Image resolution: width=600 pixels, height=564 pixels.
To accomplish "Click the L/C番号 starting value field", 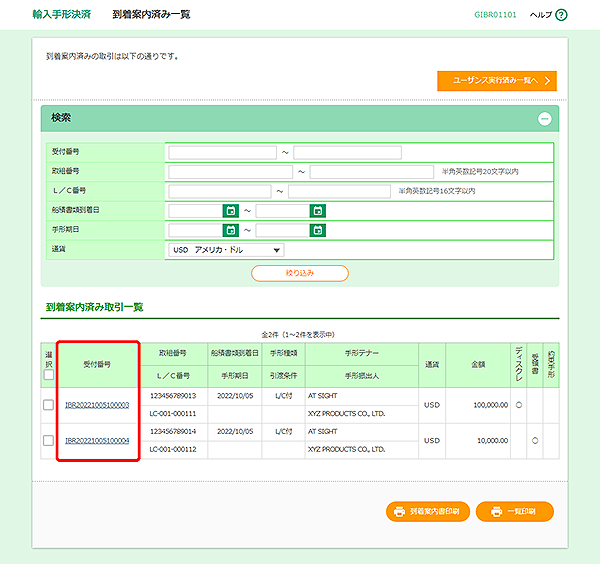I will (x=220, y=191).
